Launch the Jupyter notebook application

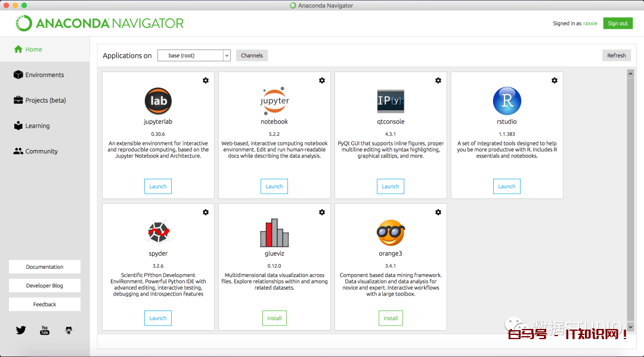click(x=274, y=187)
